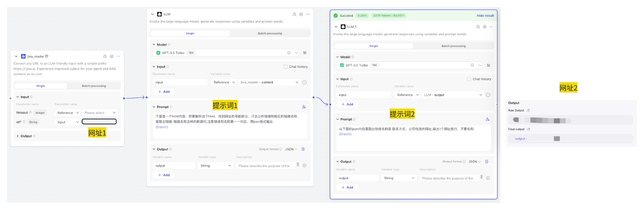Run the jina_reader node with play icon
This screenshot has width=644, height=210.
[x=112, y=56]
